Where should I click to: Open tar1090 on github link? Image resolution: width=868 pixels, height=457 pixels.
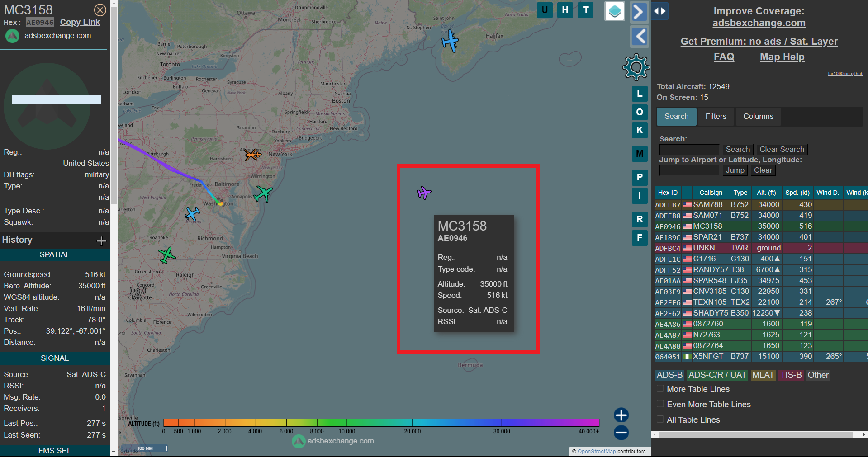click(x=845, y=74)
